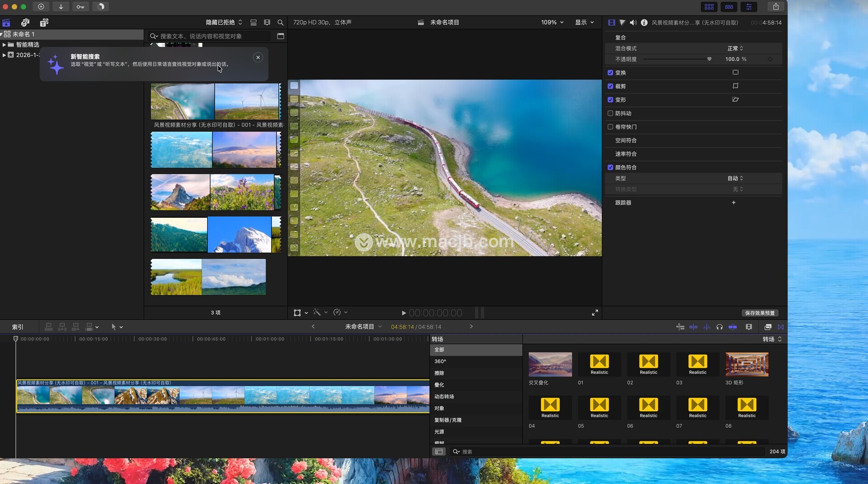Viewport: 868px width, 484px height.
Task: Open the Titles and Generators sidebar
Action: [44, 23]
